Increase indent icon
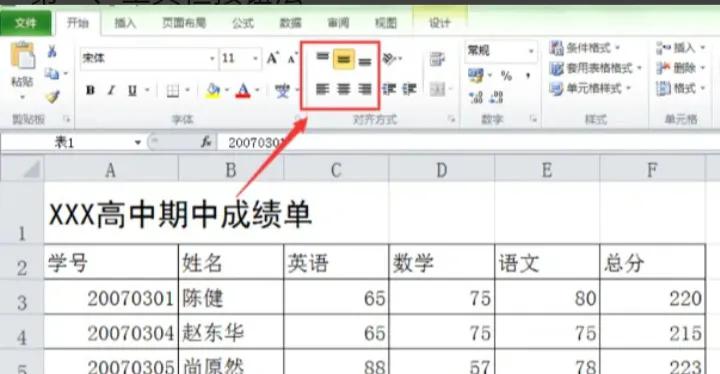This screenshot has height=374, width=720. tap(409, 89)
